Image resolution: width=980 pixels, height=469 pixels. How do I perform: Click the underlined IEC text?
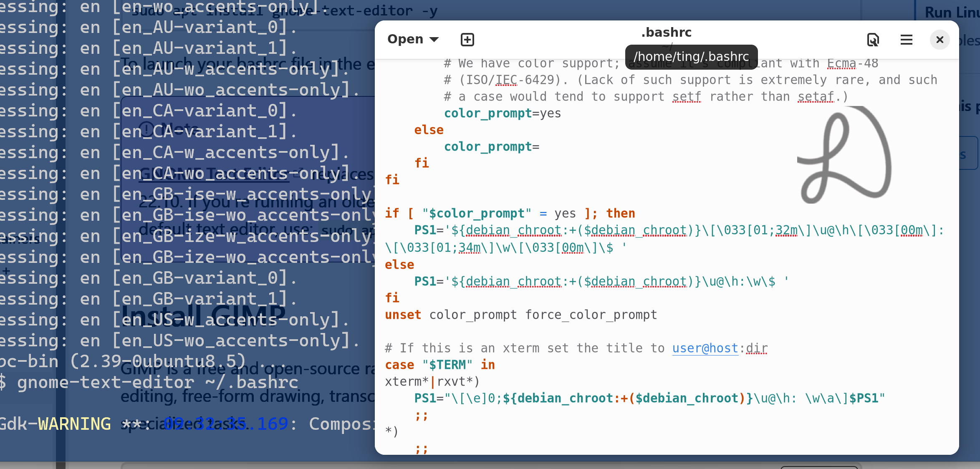click(x=506, y=80)
